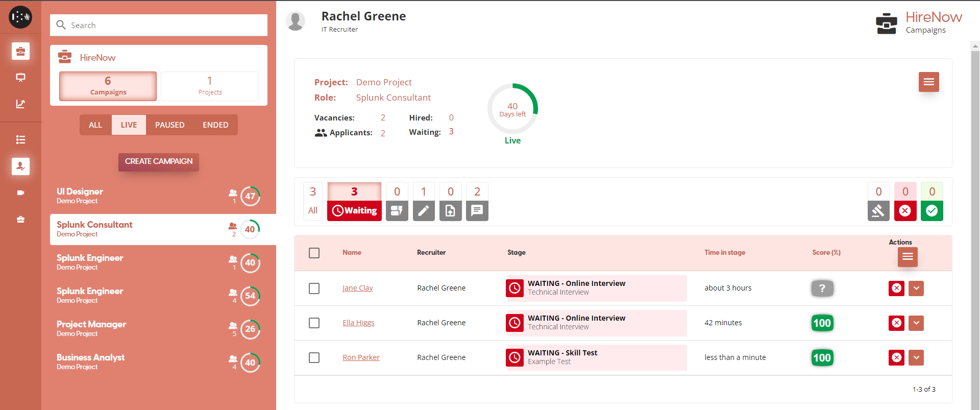Viewport: 980px width, 410px height.
Task: Click the list view icon in sidebar
Action: tap(20, 140)
